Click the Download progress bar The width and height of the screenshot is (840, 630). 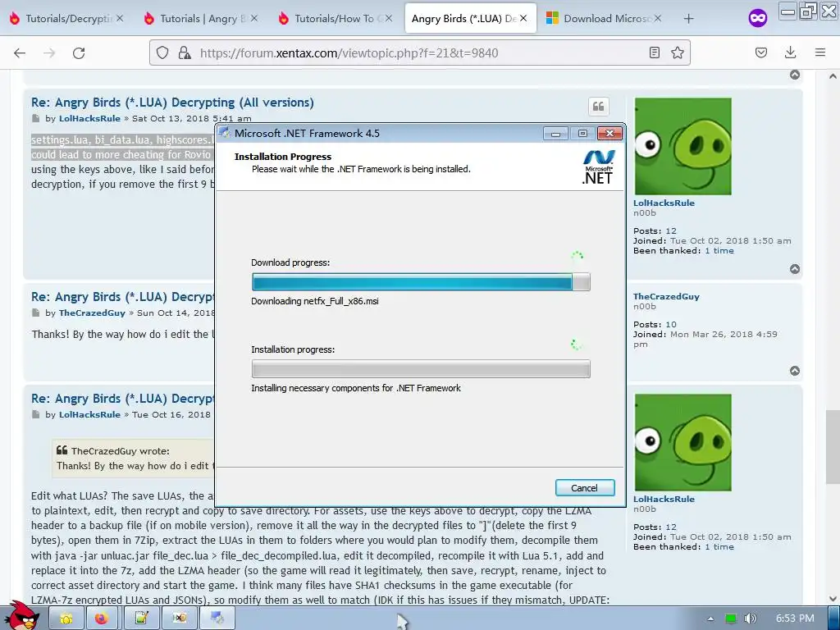tap(421, 282)
